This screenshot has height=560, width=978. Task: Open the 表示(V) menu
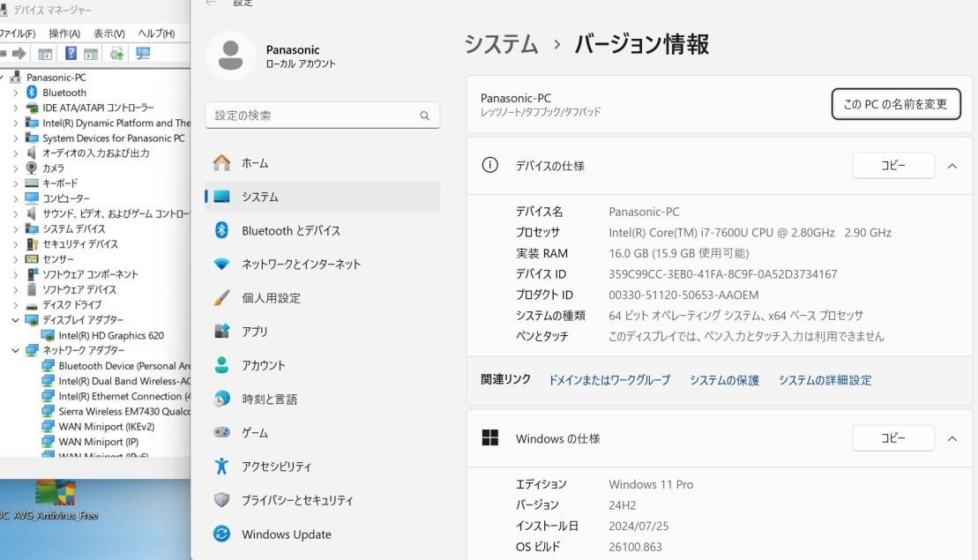point(109,34)
